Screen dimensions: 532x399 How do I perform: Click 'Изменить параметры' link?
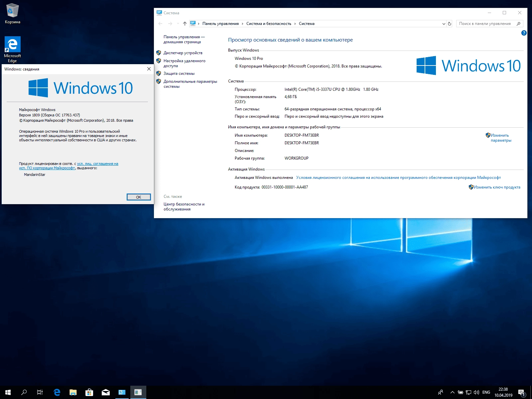[501, 138]
